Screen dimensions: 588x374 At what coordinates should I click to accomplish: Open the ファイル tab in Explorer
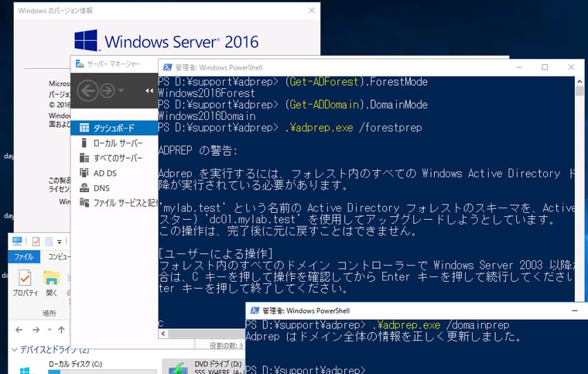pos(23,257)
